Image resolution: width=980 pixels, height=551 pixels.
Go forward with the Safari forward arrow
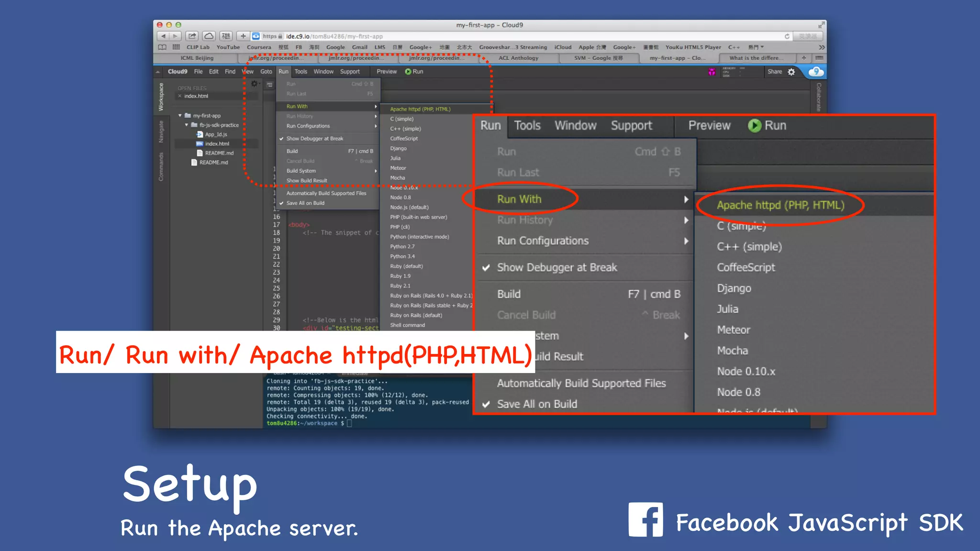pos(176,36)
